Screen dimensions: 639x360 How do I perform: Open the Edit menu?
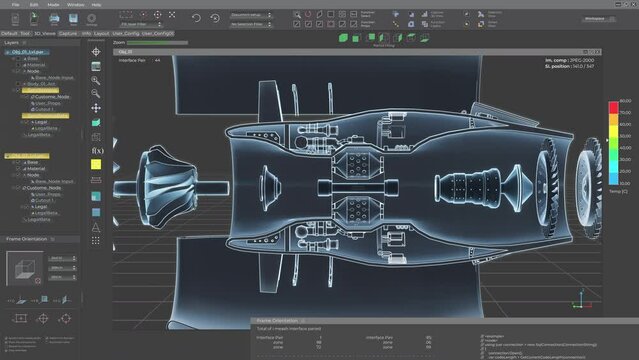[34, 5]
